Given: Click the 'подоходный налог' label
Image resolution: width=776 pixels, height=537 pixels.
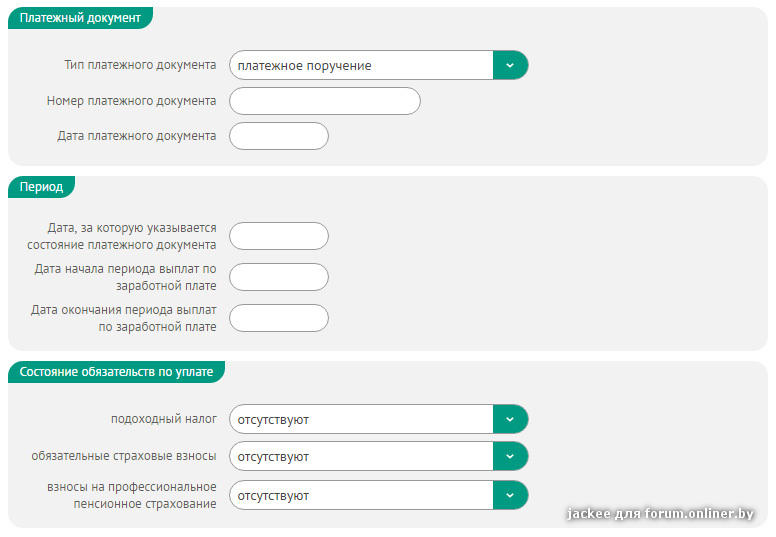Looking at the screenshot, I should tap(163, 419).
